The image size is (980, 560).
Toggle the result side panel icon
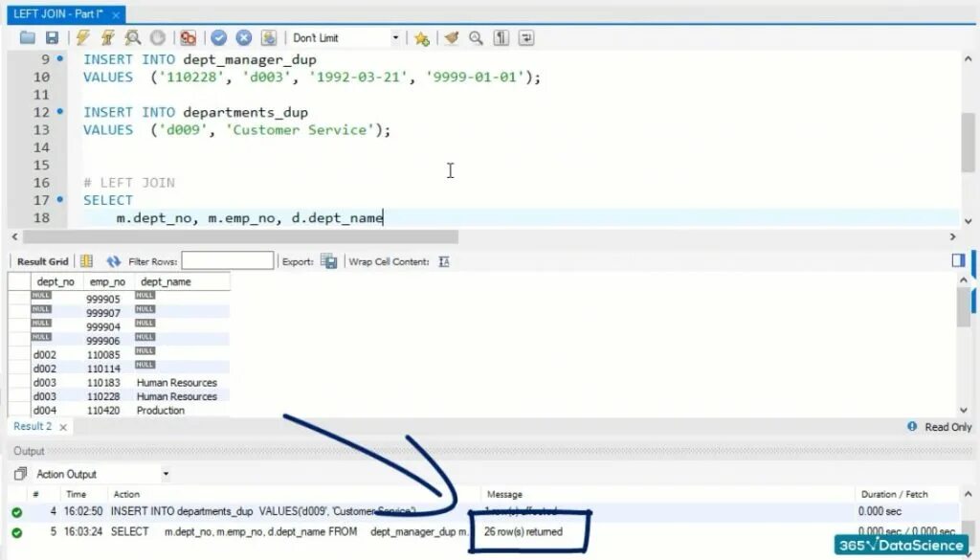pos(958,260)
